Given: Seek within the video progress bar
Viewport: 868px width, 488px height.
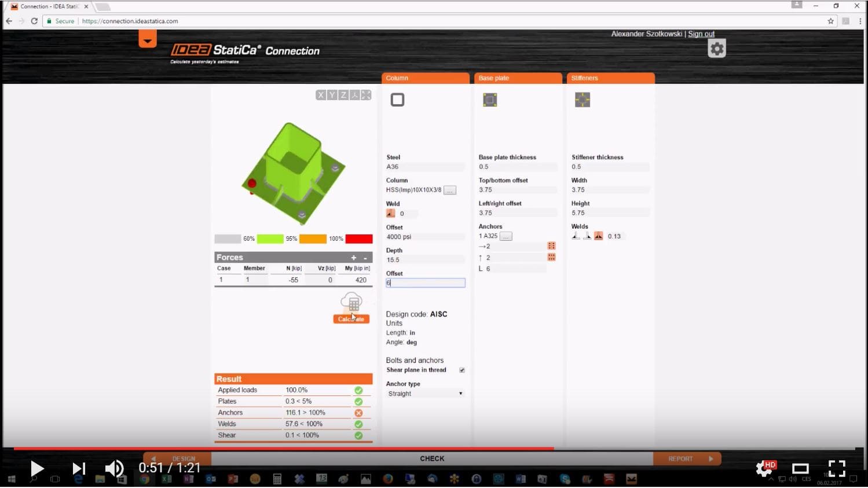Looking at the screenshot, I should [434, 449].
